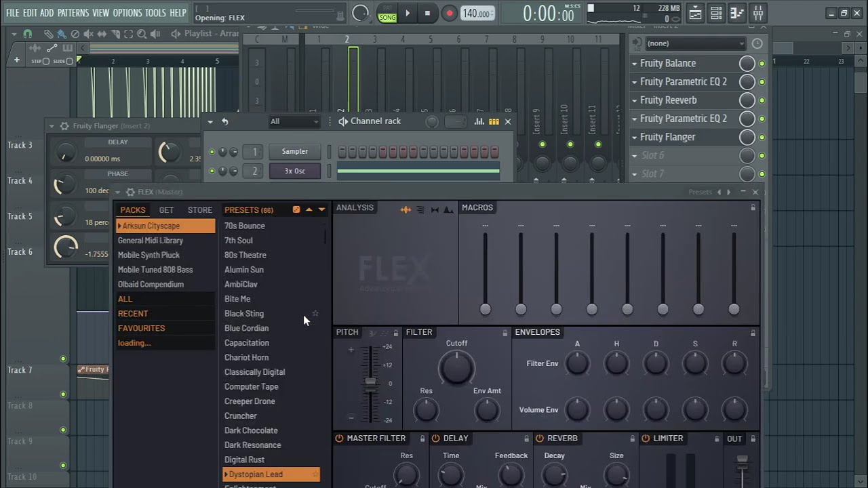
Task: Show RECENT presets in FLEX
Action: (165, 314)
